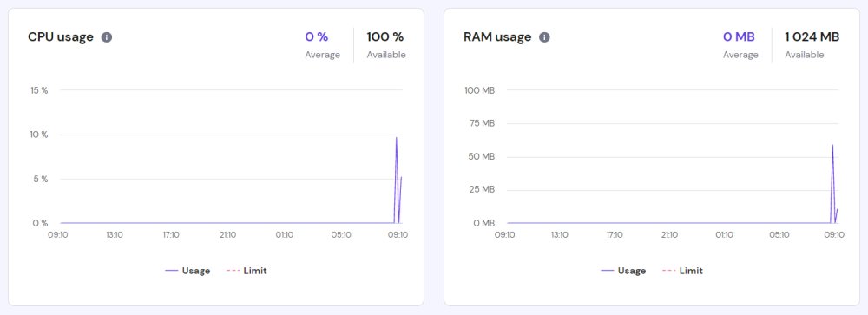Click the 13:10 time label in CPU chart

click(115, 234)
